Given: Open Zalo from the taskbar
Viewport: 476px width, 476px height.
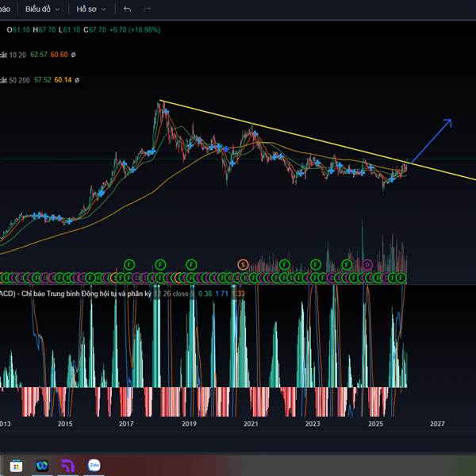Looking at the screenshot, I should point(94,465).
